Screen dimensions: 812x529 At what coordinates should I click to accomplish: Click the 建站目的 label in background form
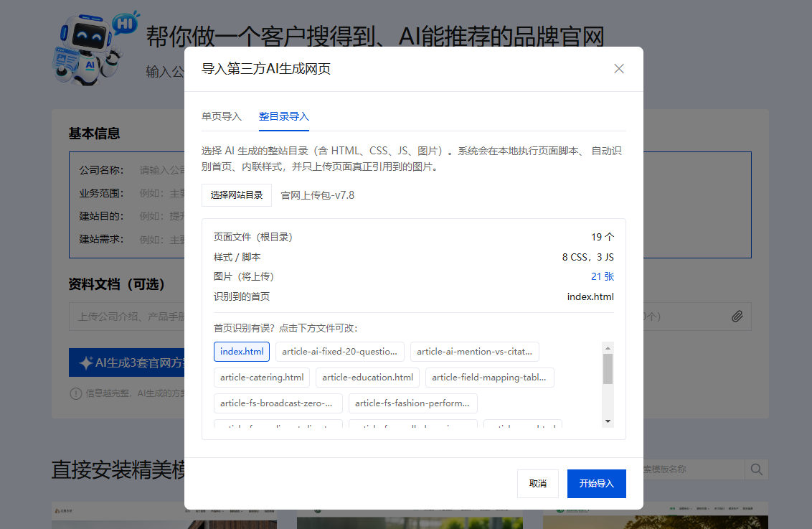pyautogui.click(x=101, y=216)
